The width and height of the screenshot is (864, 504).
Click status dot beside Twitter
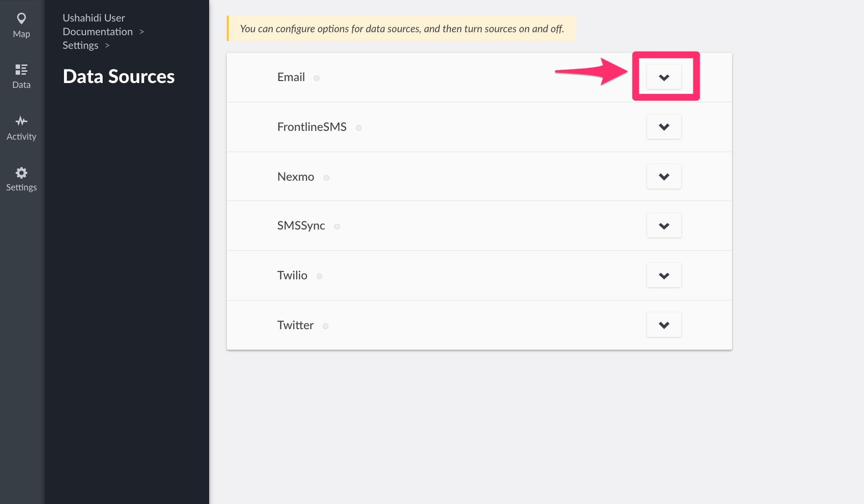325,326
